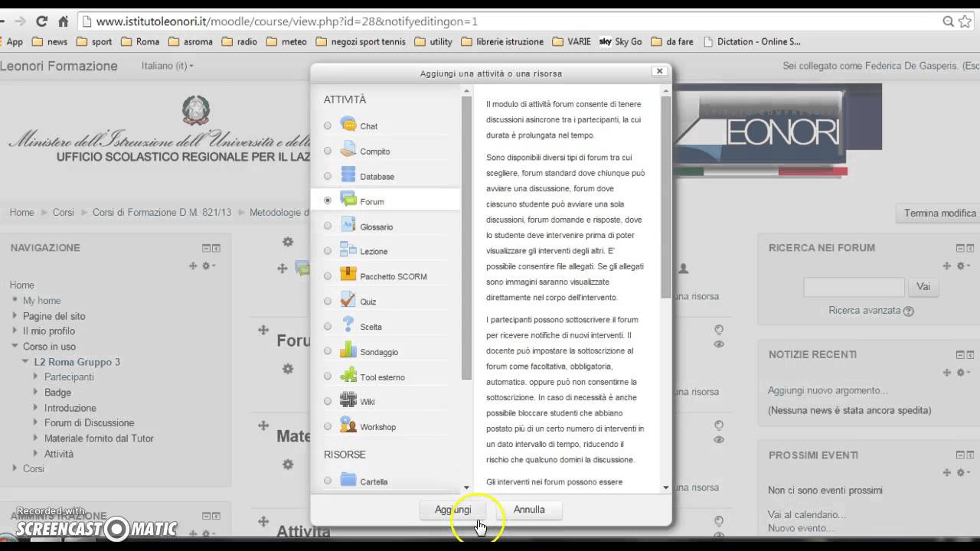
Task: Expand Forum di Discussione tree node
Action: click(x=36, y=422)
